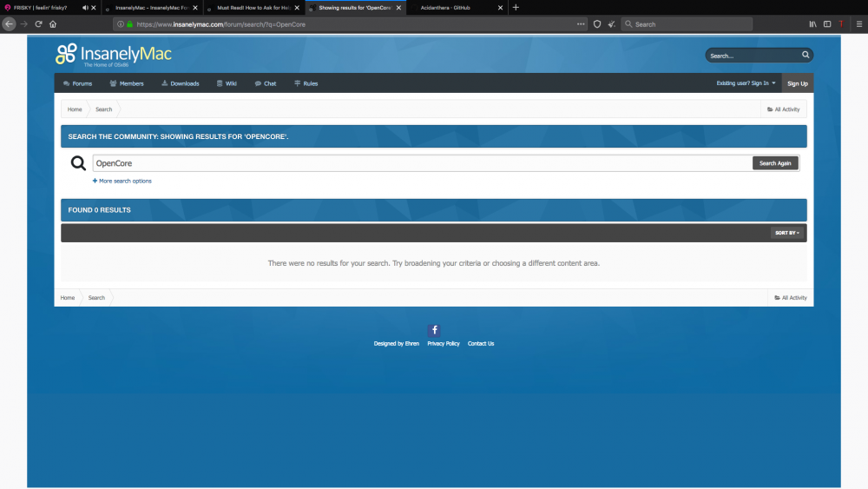Click the Search Again button

click(775, 163)
